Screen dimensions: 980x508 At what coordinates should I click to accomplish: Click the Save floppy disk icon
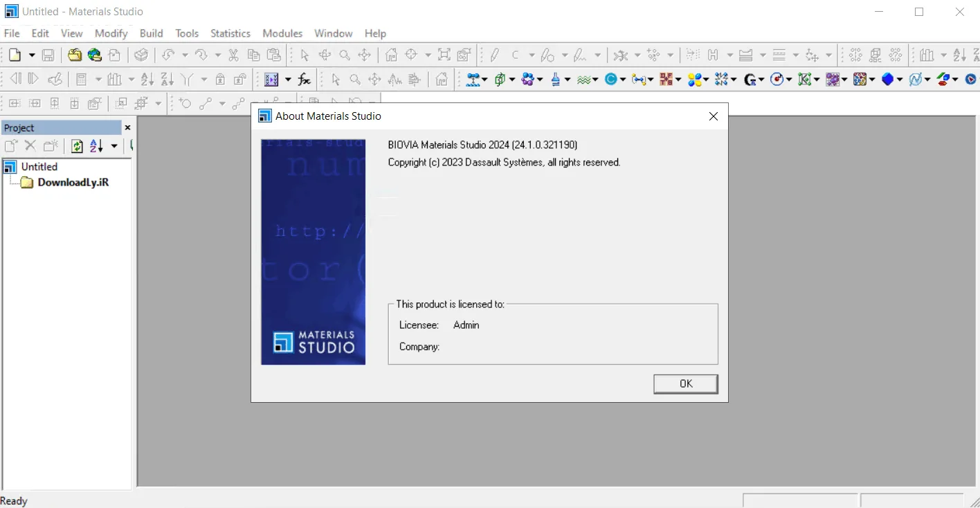(x=48, y=55)
